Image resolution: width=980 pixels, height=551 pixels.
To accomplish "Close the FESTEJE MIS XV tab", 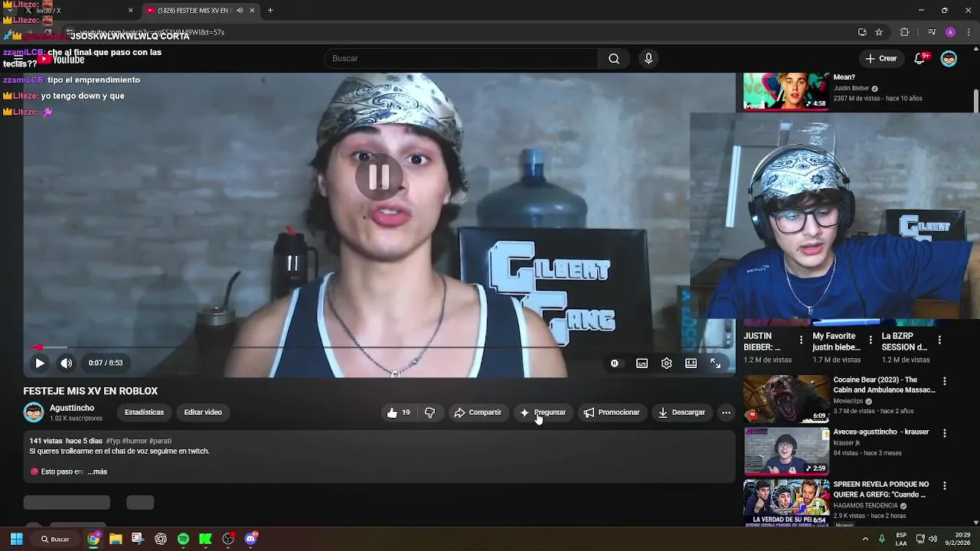I will click(252, 11).
